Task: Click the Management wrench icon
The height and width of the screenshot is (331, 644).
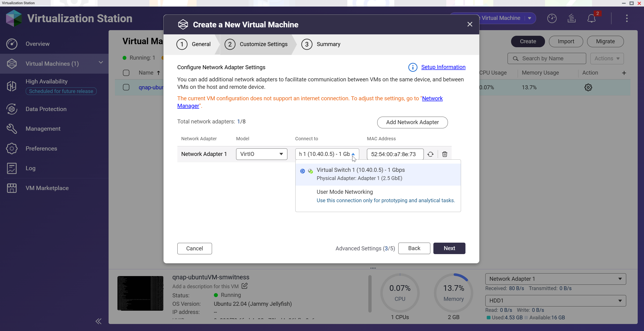Action: (x=12, y=129)
